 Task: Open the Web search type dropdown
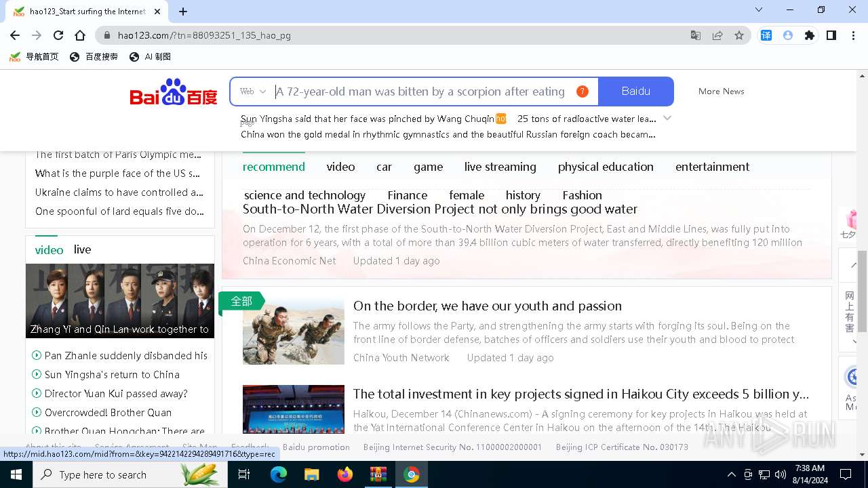tap(253, 91)
